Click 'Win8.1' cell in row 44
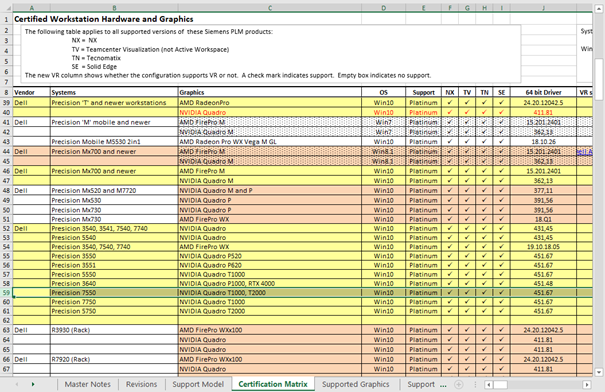Viewport: 605px width, 392px height. pos(384,151)
